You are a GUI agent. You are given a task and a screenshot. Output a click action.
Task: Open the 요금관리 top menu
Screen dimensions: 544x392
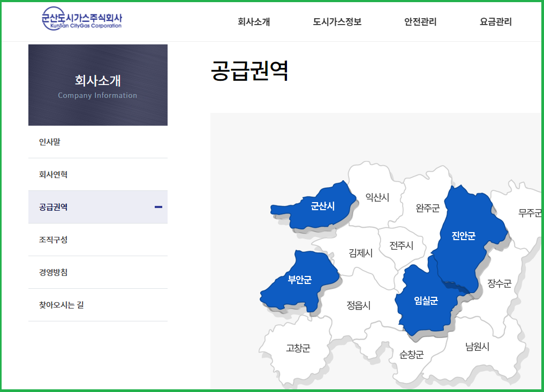click(495, 22)
